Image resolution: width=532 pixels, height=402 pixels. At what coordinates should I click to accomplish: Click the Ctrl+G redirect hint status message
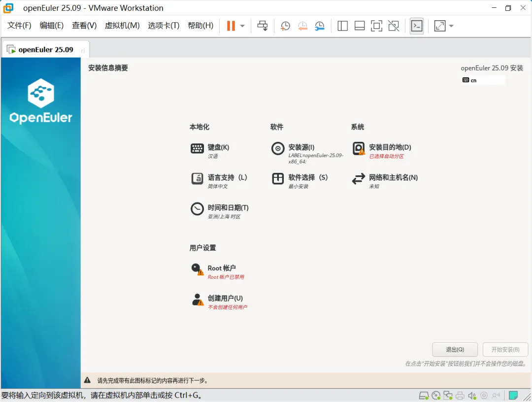102,395
